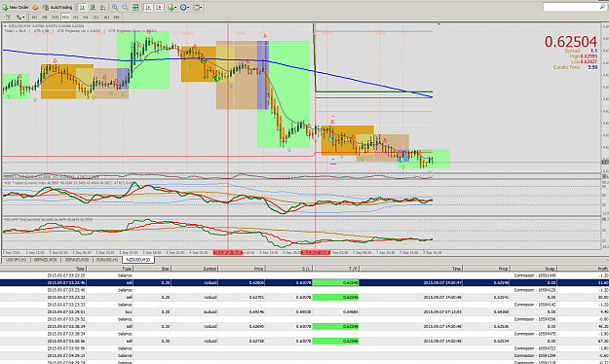This screenshot has width=609, height=364.
Task: Sort history by Profit column
Action: 583,269
